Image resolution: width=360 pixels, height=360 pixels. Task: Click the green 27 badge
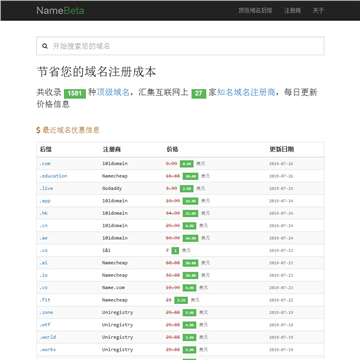[199, 93]
